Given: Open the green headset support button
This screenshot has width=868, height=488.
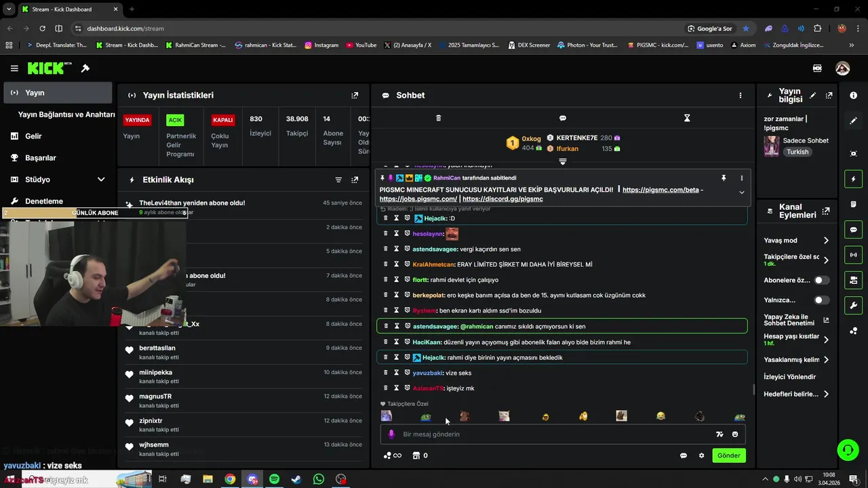Looking at the screenshot, I should click(x=847, y=449).
